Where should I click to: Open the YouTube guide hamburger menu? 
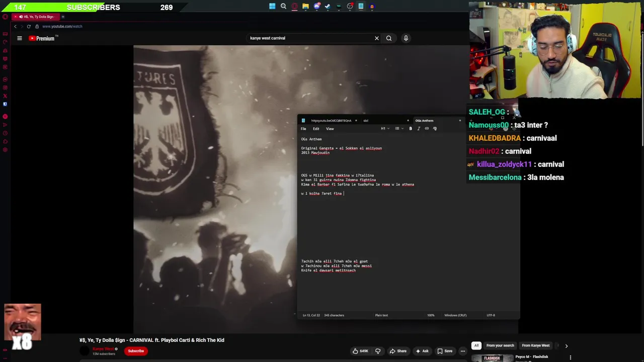[x=20, y=38]
